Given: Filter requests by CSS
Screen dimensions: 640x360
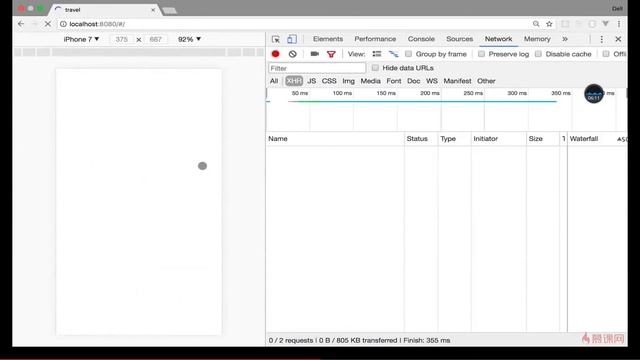Looking at the screenshot, I should 329,81.
